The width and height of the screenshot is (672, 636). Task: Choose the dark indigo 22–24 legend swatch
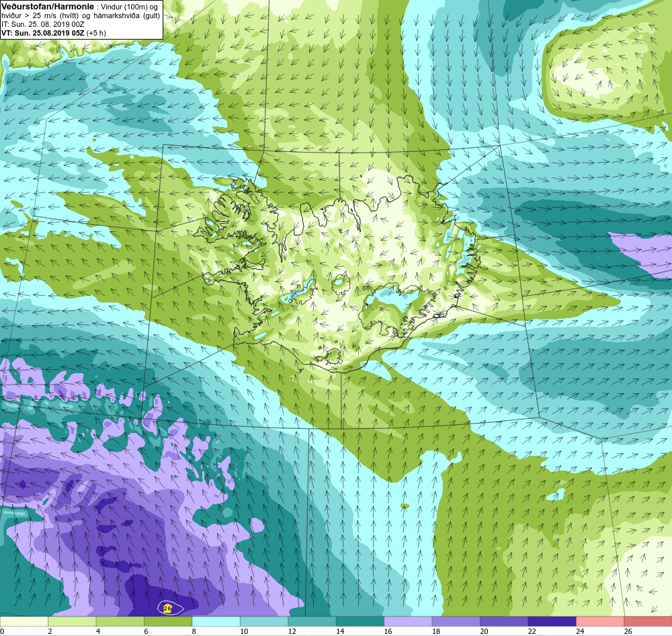[552, 621]
